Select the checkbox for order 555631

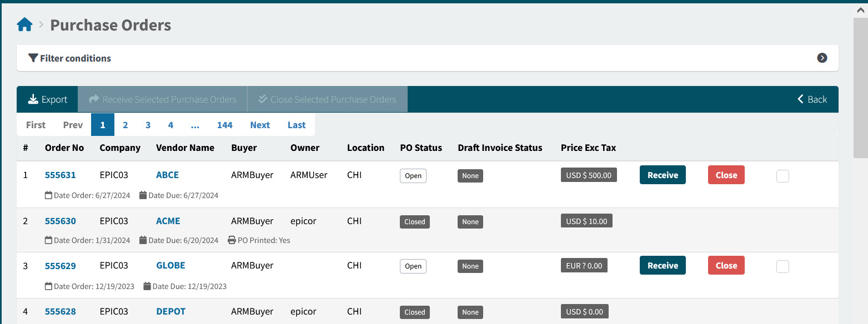(x=782, y=176)
